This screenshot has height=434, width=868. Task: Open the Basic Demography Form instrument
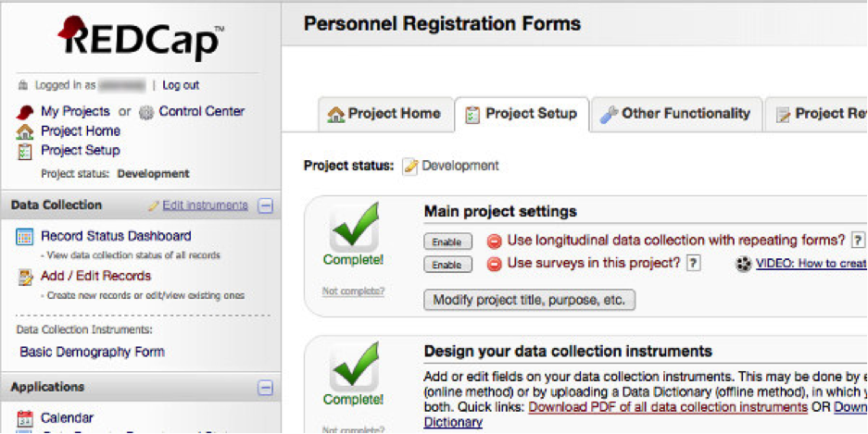pos(92,352)
